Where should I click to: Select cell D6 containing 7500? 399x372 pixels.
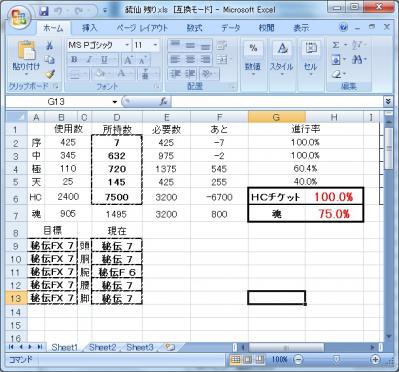(117, 197)
